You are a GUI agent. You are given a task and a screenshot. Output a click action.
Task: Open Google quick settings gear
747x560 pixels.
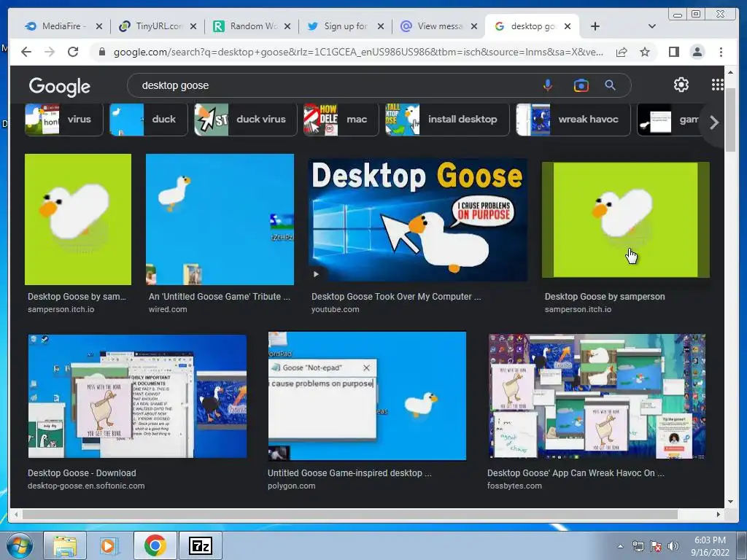[681, 85]
